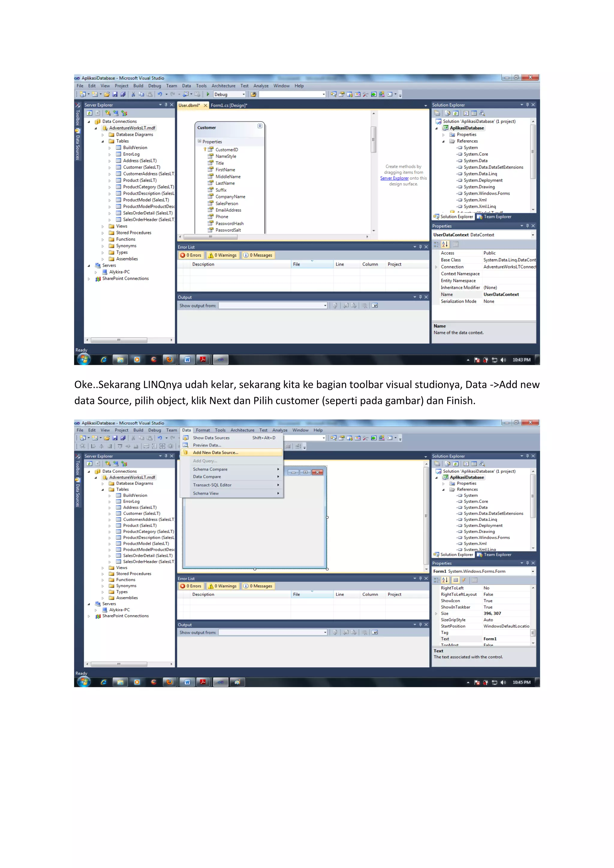The width and height of the screenshot is (614, 868).
Task: Expand Views folder in upper Server Explorer
Action: click(x=103, y=227)
